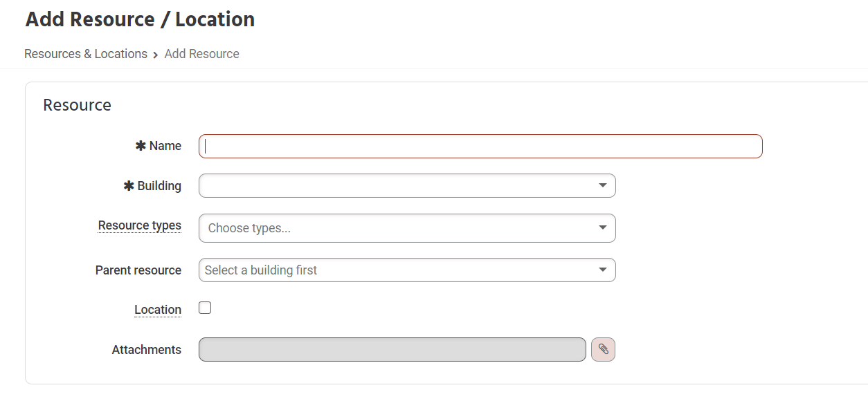868x401 pixels.
Task: Click the underlined Resource types label
Action: 139,225
